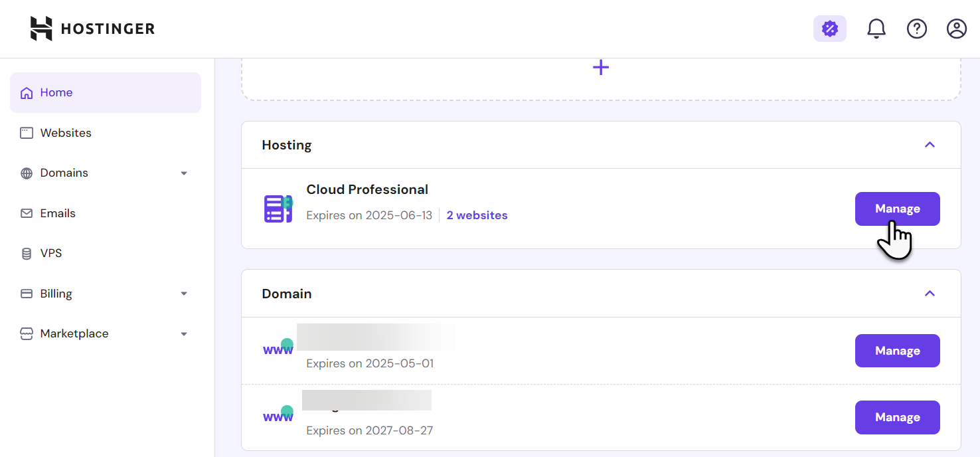Expand the Marketplace submenu arrow
Image resolution: width=980 pixels, height=457 pixels.
(184, 334)
